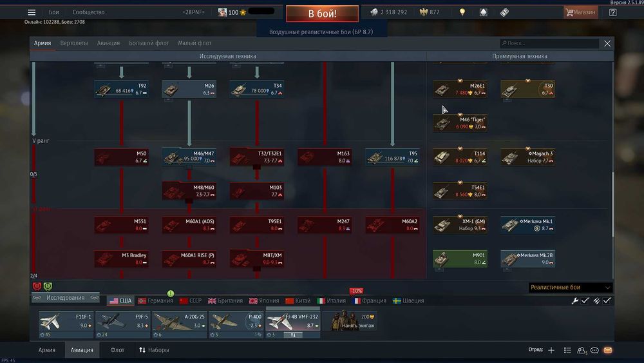This screenshot has height=363, width=644.
Task: Select the Швеция nation tab
Action: [x=408, y=301]
